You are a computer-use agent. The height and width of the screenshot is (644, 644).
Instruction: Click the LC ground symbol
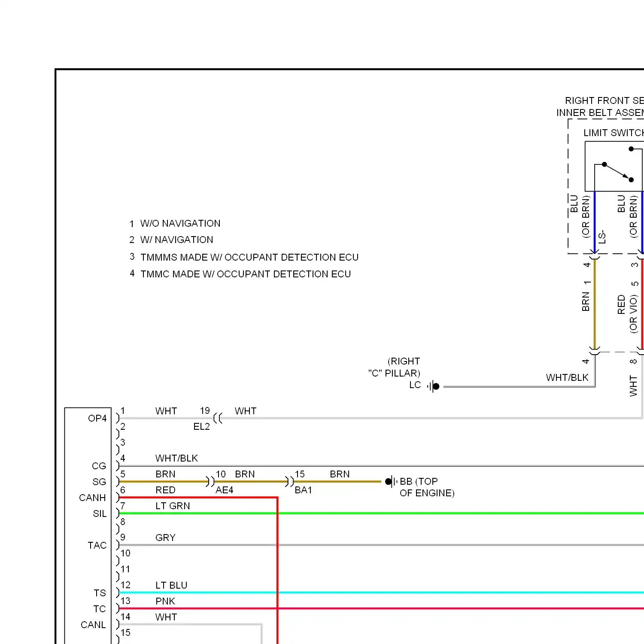(433, 386)
